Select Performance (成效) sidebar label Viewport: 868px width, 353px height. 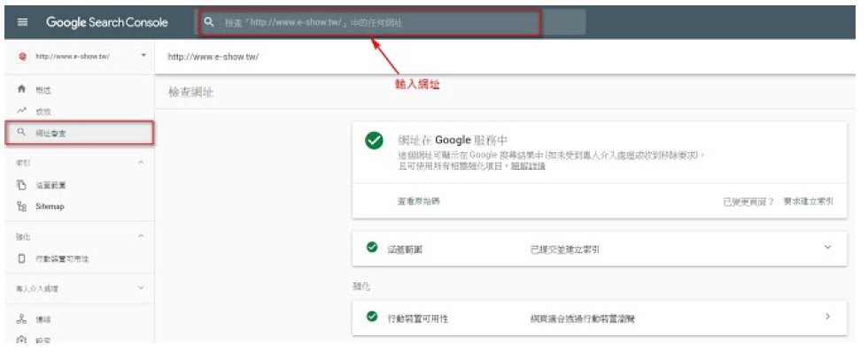[43, 111]
